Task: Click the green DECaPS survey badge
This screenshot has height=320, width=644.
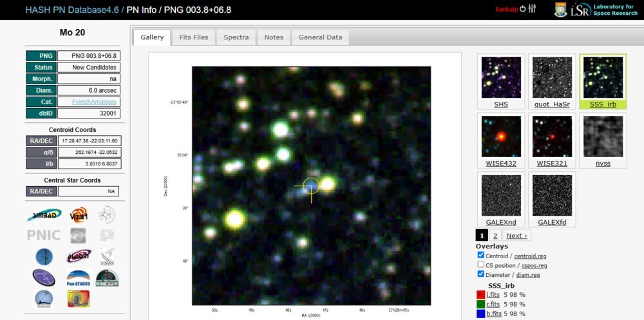Action: 107,278
